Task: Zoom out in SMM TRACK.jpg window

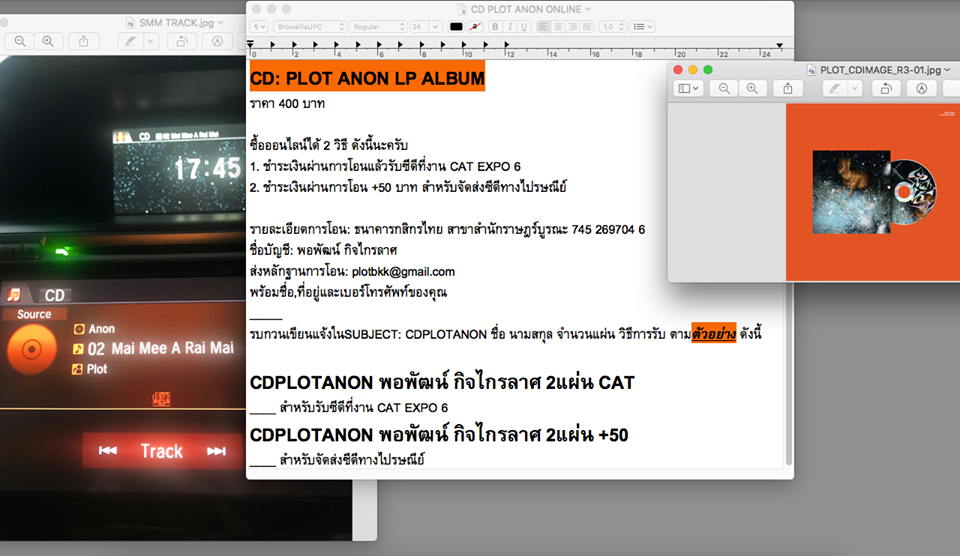Action: tap(20, 41)
